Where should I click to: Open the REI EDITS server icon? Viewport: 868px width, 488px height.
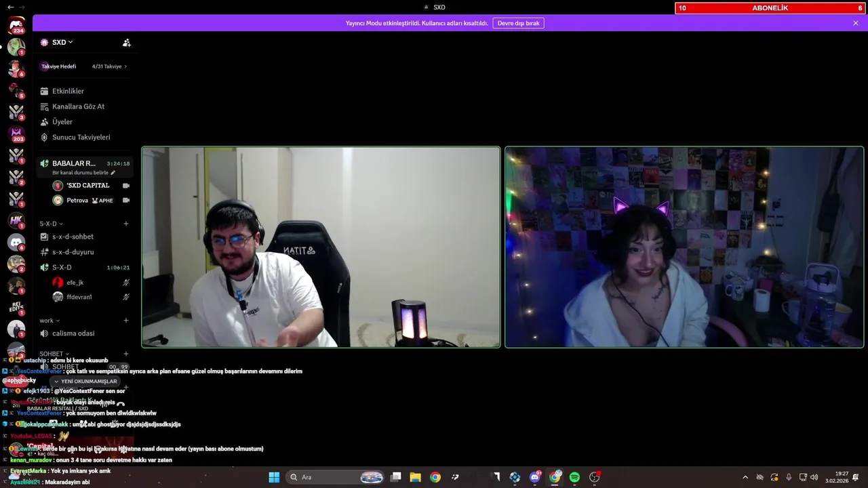point(16,307)
